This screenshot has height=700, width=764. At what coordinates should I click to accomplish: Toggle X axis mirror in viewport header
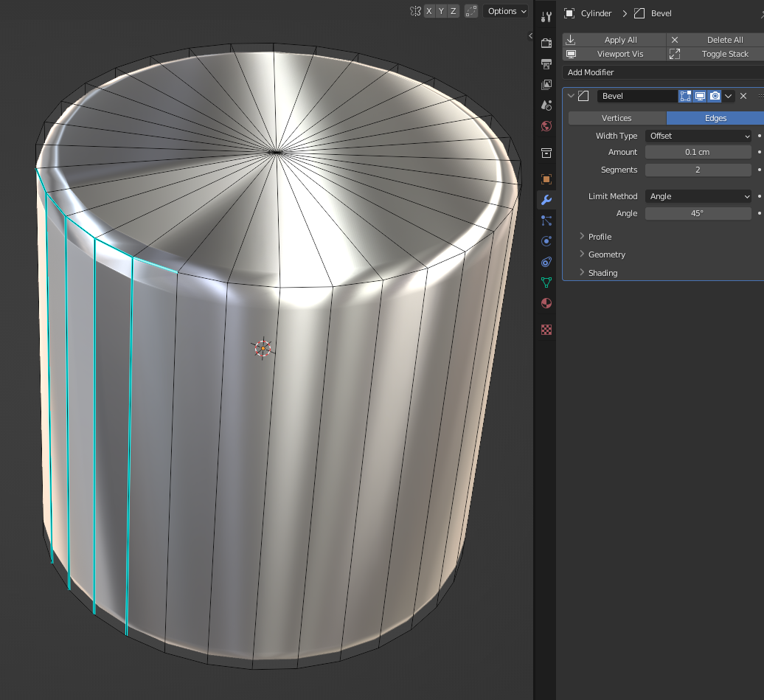coord(429,11)
